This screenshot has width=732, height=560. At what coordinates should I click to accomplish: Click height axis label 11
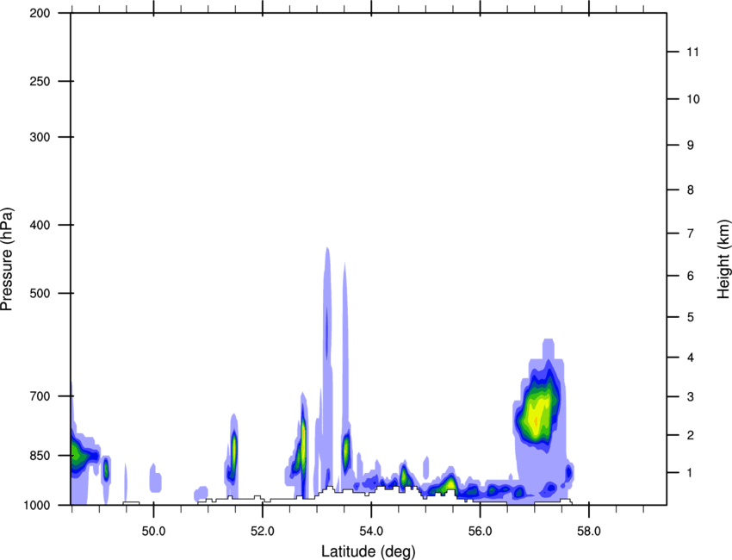pos(693,52)
